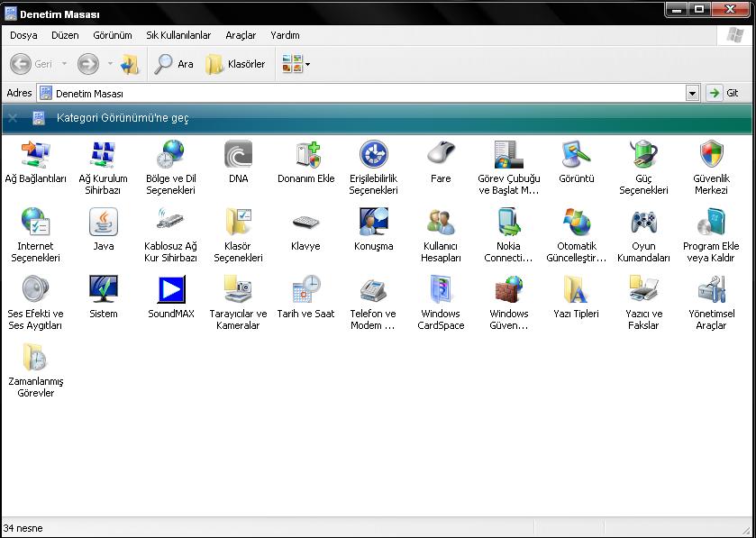The image size is (756, 538).
Task: Open Zamanlanmış Görevler icon
Action: [35, 358]
